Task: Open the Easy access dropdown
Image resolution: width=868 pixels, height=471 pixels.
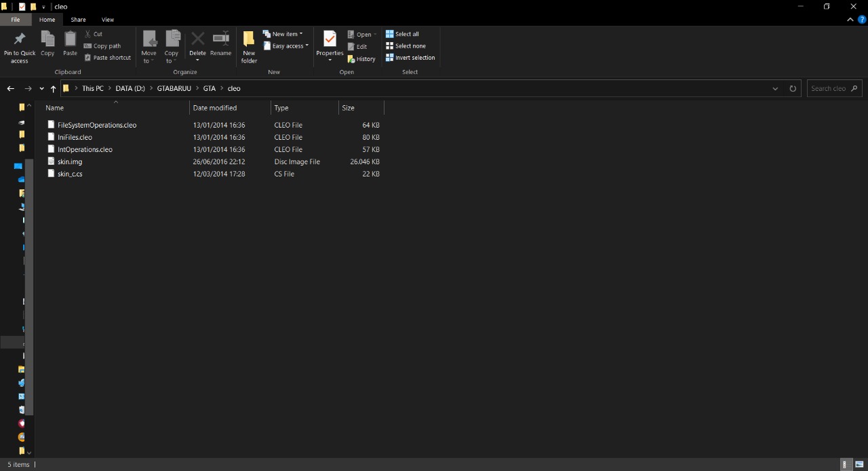Action: tap(285, 46)
